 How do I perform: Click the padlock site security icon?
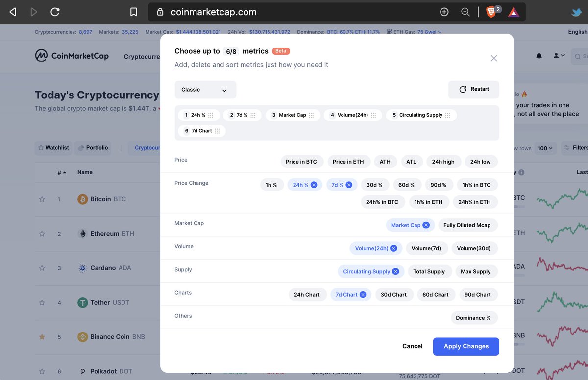[160, 12]
